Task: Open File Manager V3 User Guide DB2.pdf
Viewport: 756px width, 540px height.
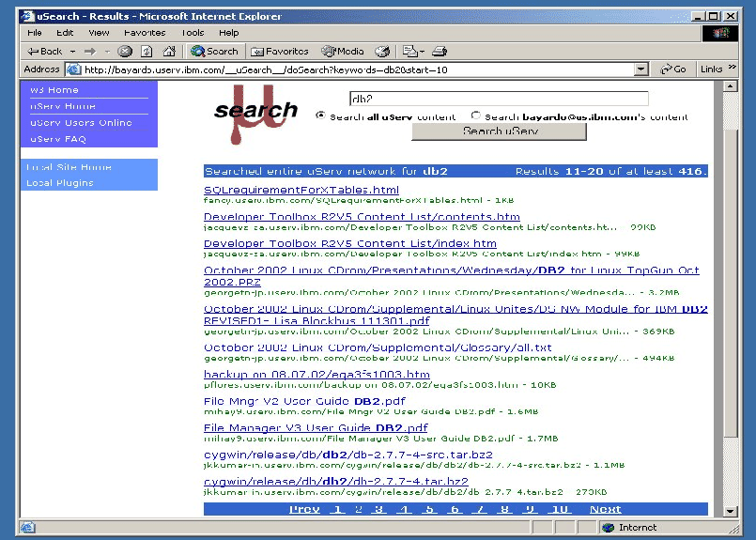Action: [316, 428]
